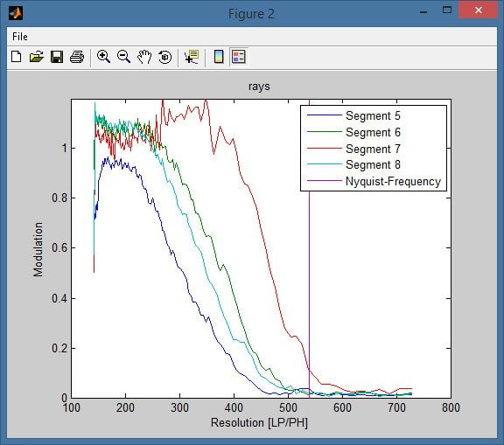
Task: Click Nyquist-Frequency legend label
Action: tap(393, 181)
